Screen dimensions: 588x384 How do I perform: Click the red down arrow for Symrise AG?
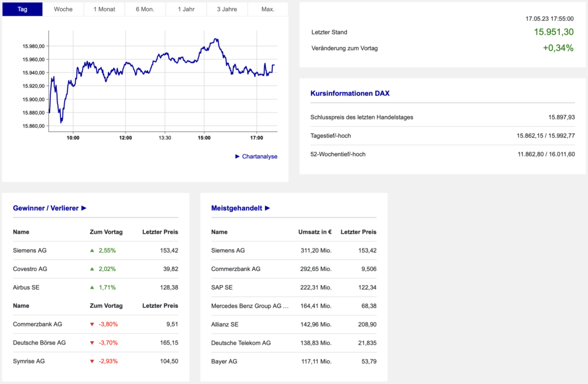coord(92,362)
